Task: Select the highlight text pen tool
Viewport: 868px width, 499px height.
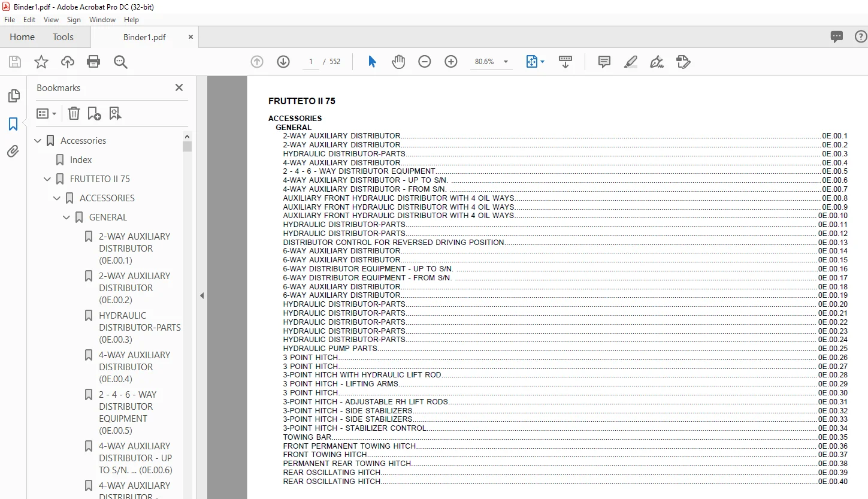Action: click(631, 62)
